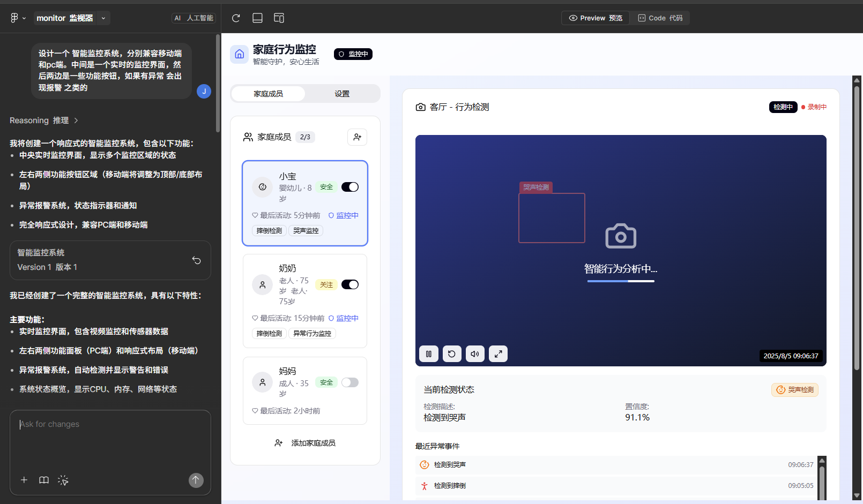Refresh the app using the toolbar reload icon
This screenshot has width=863, height=504.
pyautogui.click(x=235, y=18)
